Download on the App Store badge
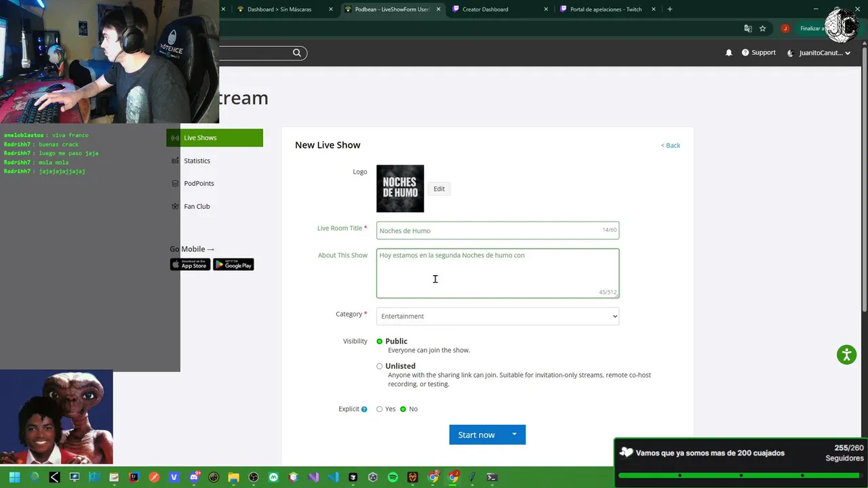The height and width of the screenshot is (488, 868). (x=190, y=264)
